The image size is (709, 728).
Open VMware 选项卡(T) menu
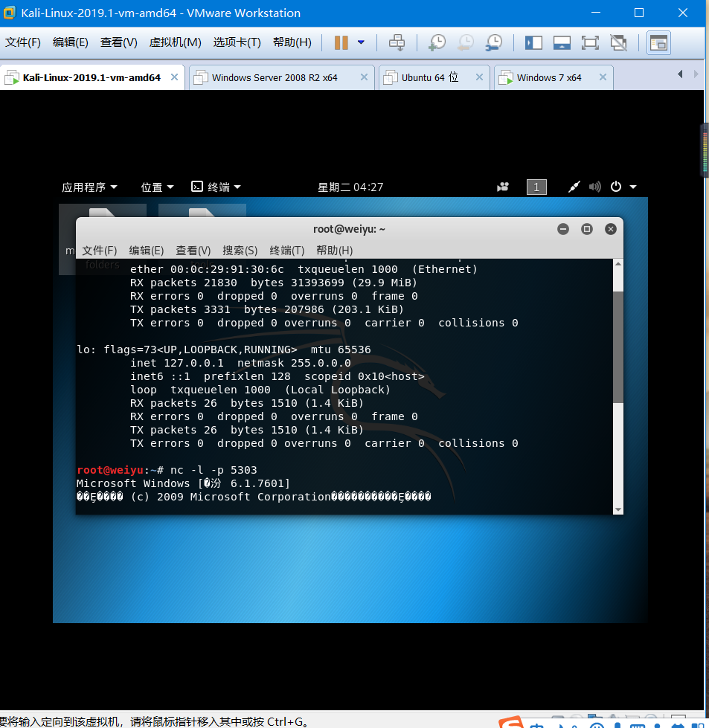237,42
